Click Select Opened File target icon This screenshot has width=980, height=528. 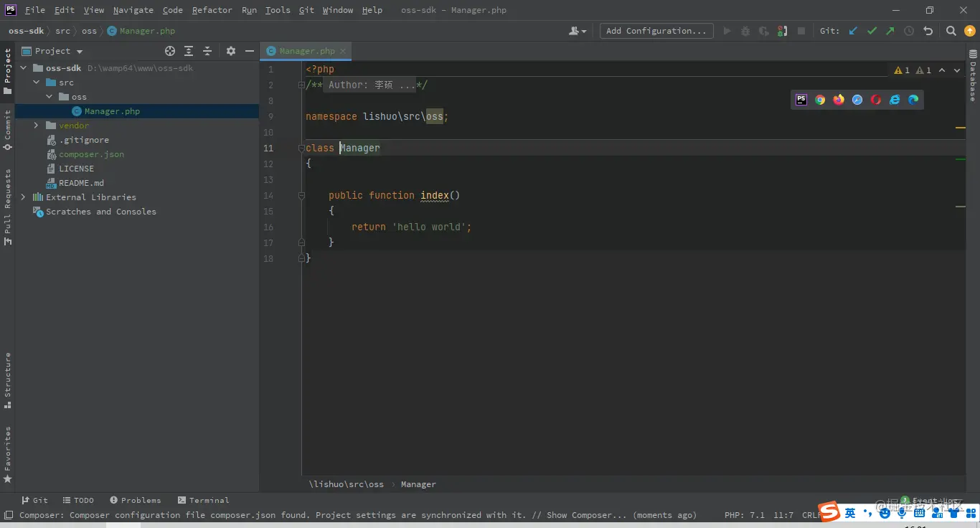click(170, 51)
